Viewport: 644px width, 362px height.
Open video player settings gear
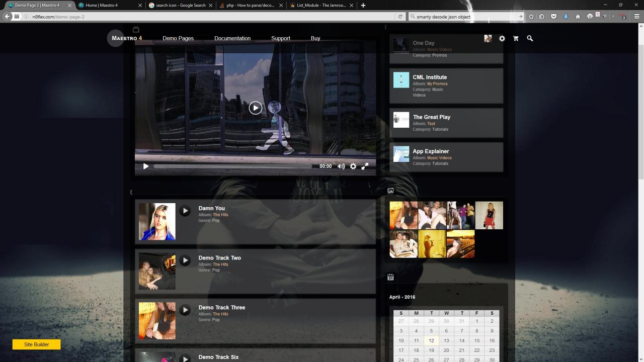point(353,166)
